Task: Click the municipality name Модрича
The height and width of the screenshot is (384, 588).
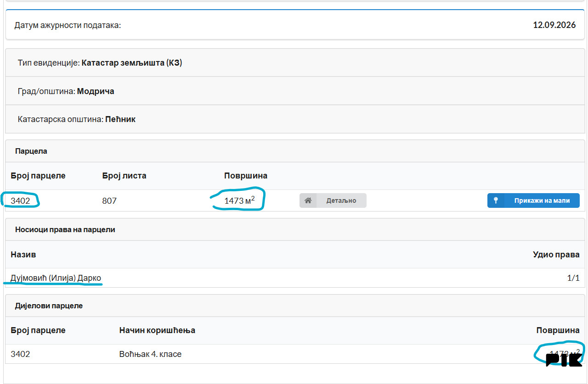Action: tap(96, 91)
